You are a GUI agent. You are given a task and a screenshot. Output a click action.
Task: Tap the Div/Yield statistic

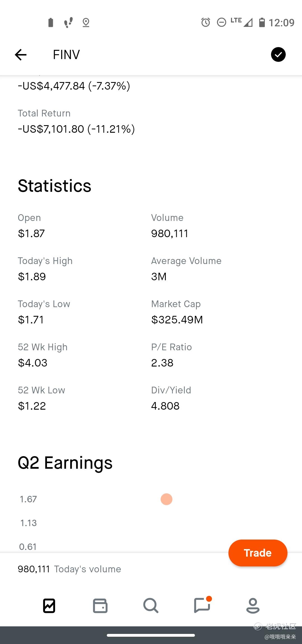pos(171,398)
